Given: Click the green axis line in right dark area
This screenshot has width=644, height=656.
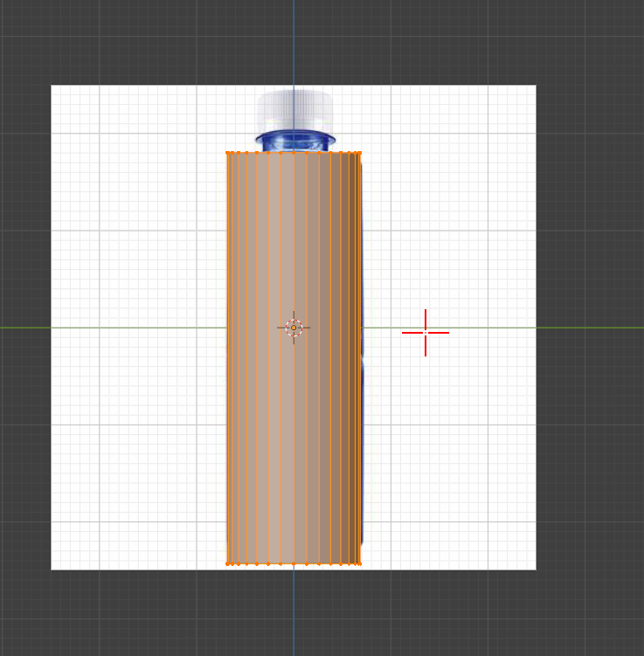Looking at the screenshot, I should [590, 328].
